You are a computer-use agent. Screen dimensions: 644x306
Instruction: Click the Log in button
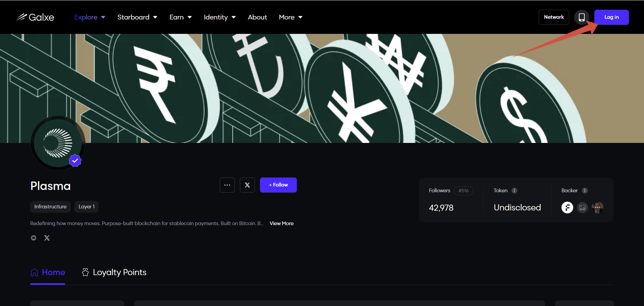pyautogui.click(x=611, y=17)
